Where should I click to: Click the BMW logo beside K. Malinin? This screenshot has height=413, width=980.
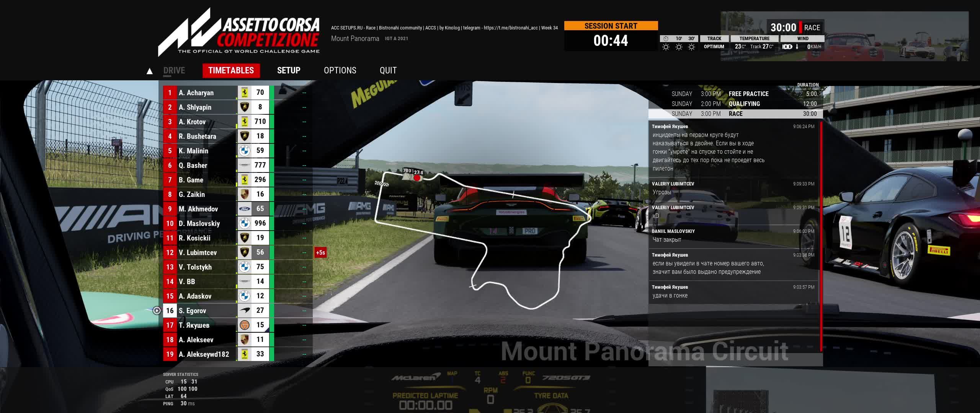(244, 151)
